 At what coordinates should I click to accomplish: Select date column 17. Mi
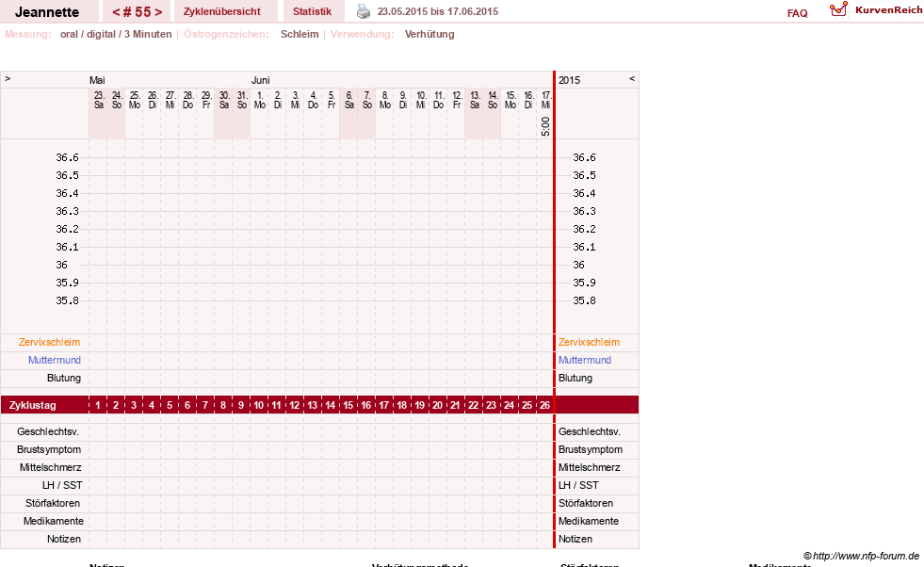pyautogui.click(x=546, y=100)
